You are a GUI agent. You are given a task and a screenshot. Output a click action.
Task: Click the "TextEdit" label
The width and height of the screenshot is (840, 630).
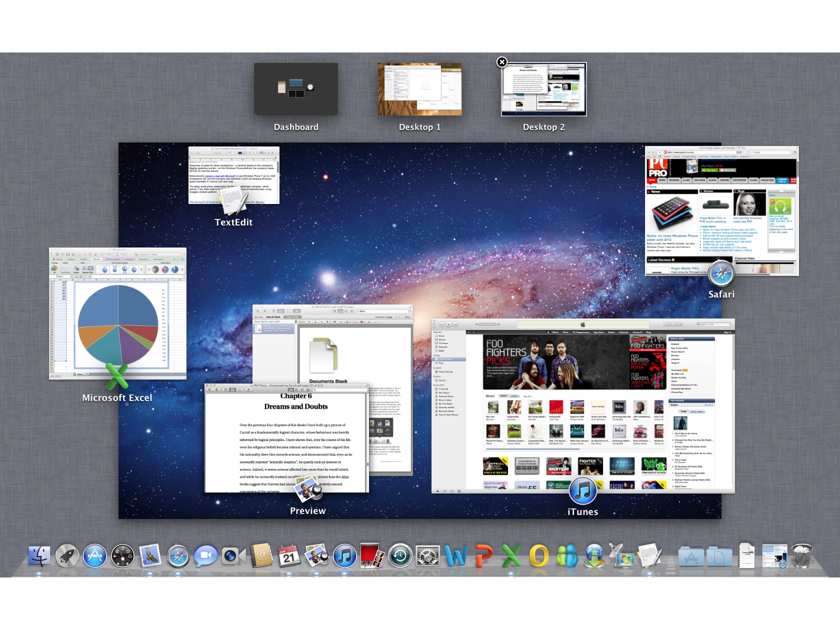click(233, 222)
